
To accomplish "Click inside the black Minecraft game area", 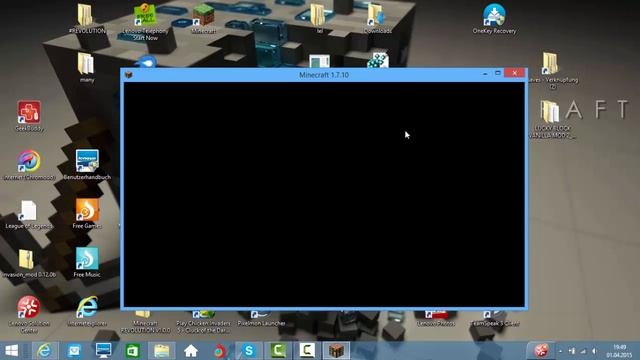I will click(x=324, y=194).
